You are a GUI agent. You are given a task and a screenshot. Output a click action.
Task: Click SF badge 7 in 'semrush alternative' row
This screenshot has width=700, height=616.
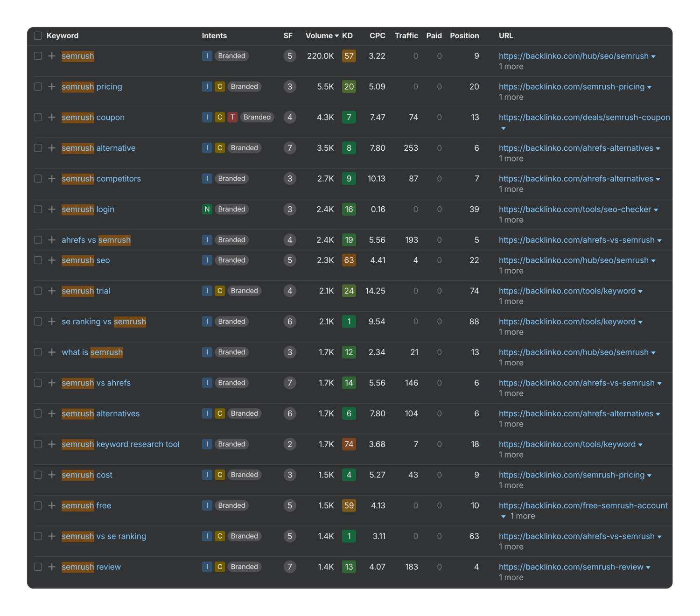[290, 148]
